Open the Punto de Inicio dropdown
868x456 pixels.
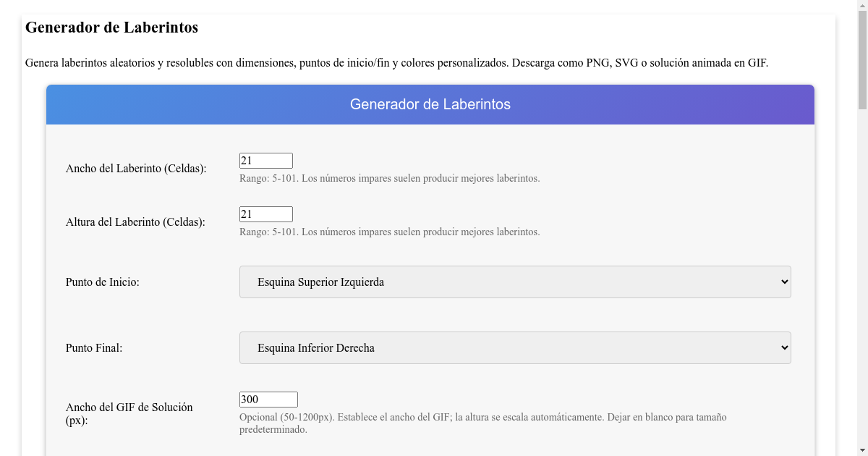coord(514,282)
